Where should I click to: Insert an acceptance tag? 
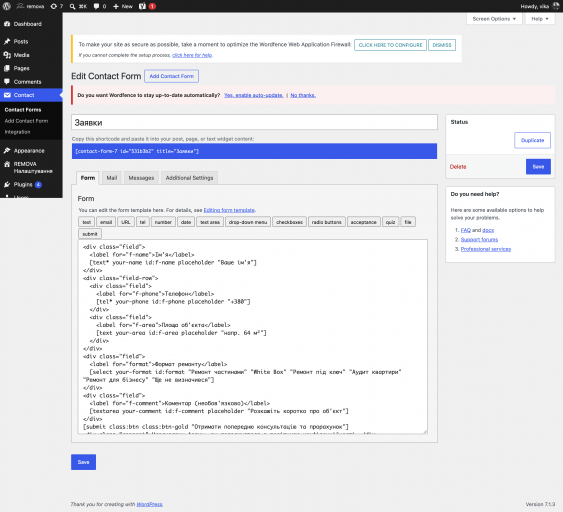pos(363,222)
